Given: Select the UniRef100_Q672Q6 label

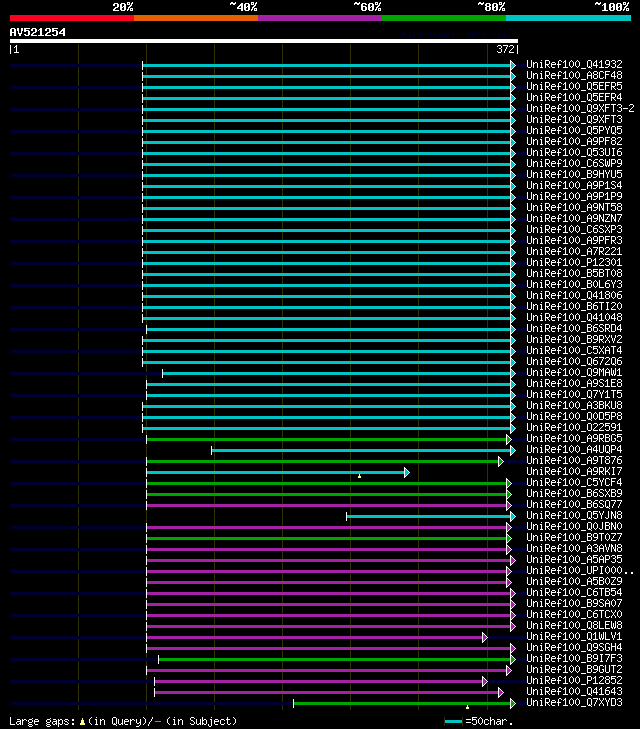Looking at the screenshot, I should [x=574, y=361].
